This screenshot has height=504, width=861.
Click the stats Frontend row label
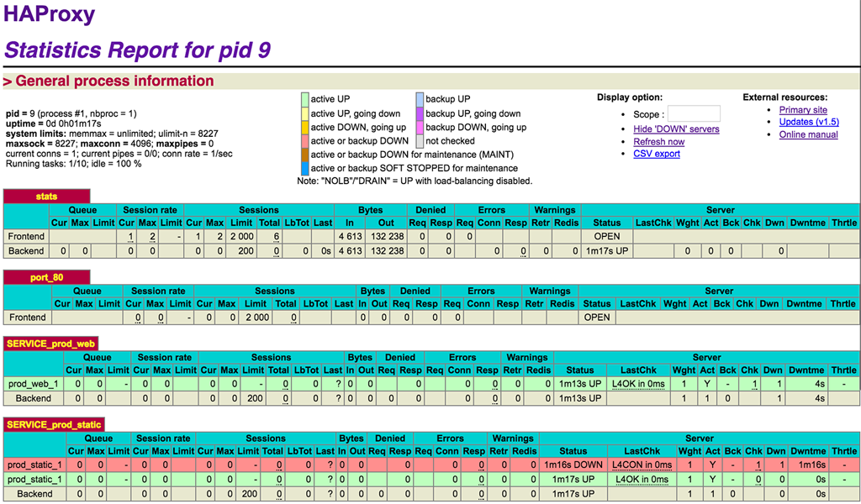pos(26,236)
